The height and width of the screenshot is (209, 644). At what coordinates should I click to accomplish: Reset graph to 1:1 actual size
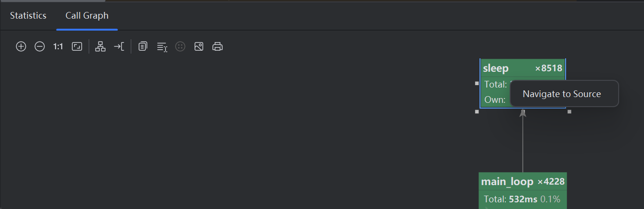point(58,46)
